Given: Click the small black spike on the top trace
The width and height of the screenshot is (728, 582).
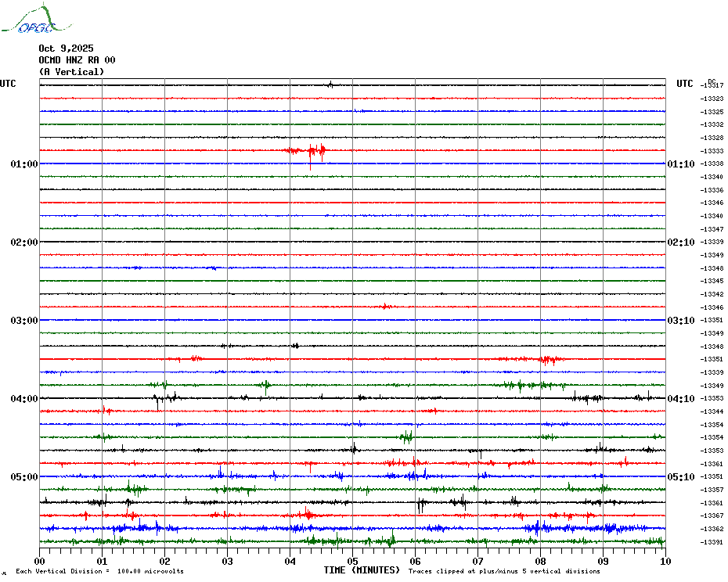Looking at the screenshot, I should pos(330,84).
